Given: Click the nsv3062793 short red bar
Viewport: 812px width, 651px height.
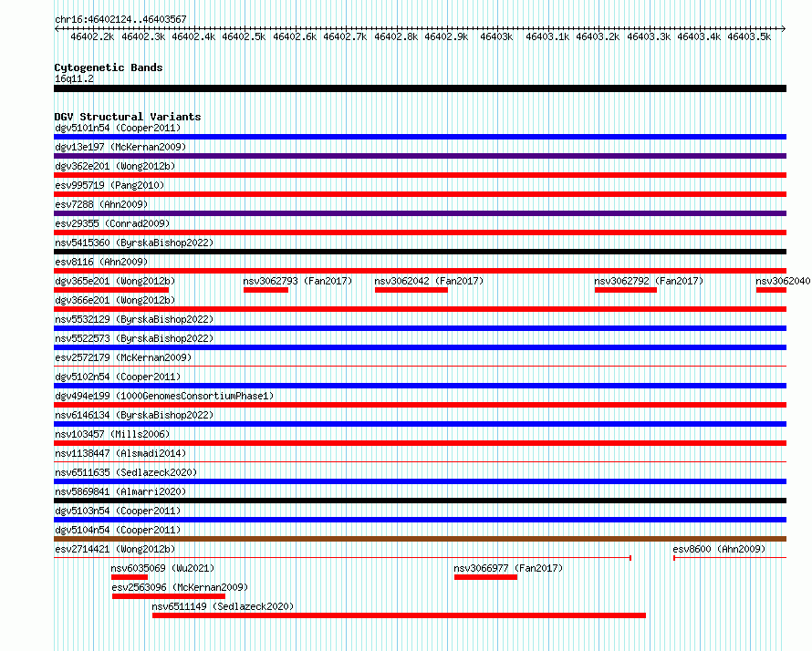Looking at the screenshot, I should [265, 290].
